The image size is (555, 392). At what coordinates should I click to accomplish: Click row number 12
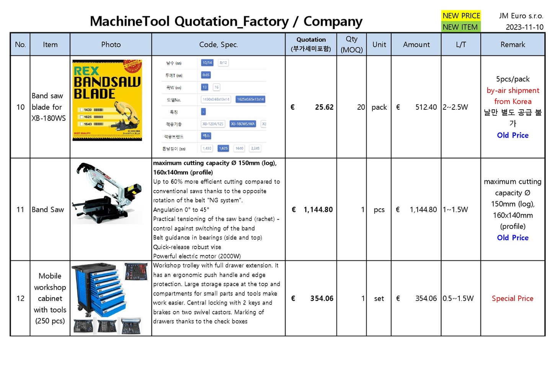coord(20,298)
